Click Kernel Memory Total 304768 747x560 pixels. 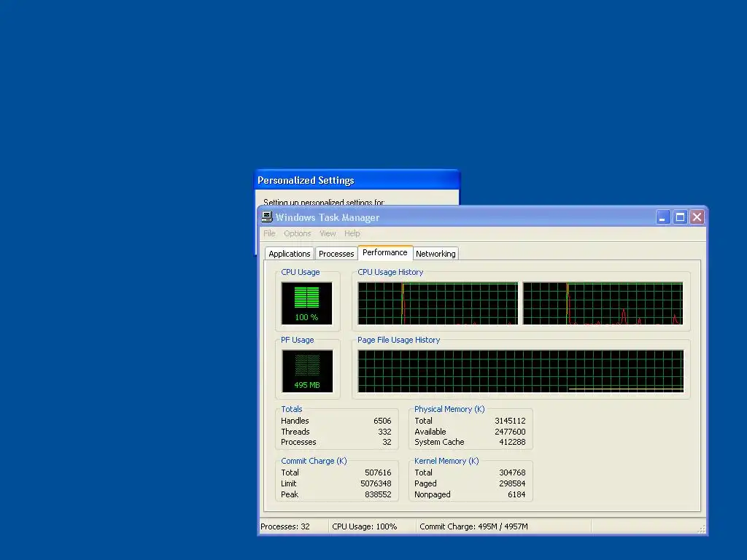tap(512, 472)
